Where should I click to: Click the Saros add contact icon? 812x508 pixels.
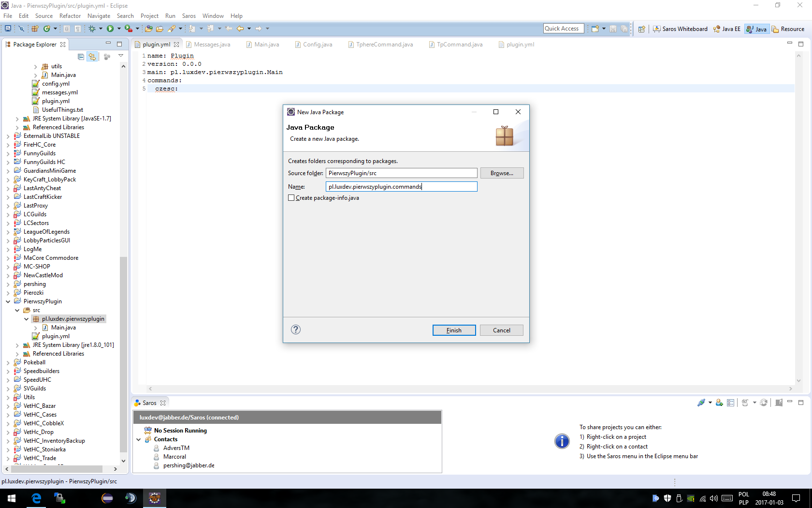pos(719,403)
